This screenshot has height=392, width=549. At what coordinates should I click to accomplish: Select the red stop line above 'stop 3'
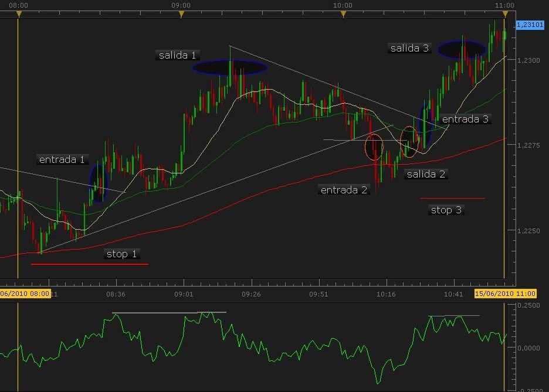(x=453, y=199)
